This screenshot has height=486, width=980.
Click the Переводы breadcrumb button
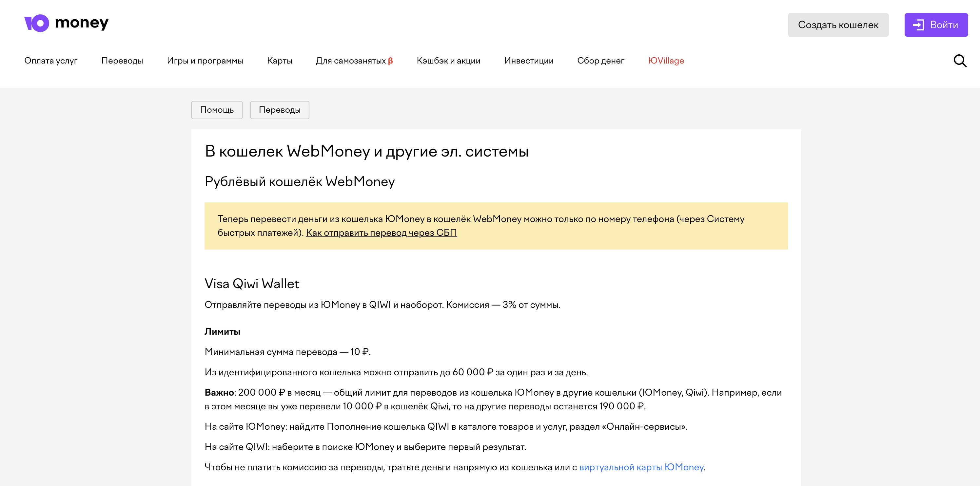coord(280,110)
